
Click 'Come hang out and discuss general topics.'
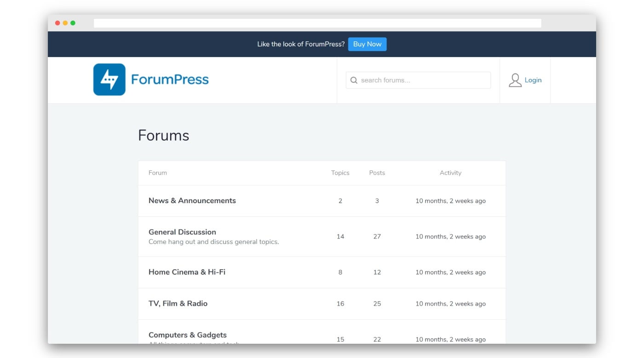(214, 242)
